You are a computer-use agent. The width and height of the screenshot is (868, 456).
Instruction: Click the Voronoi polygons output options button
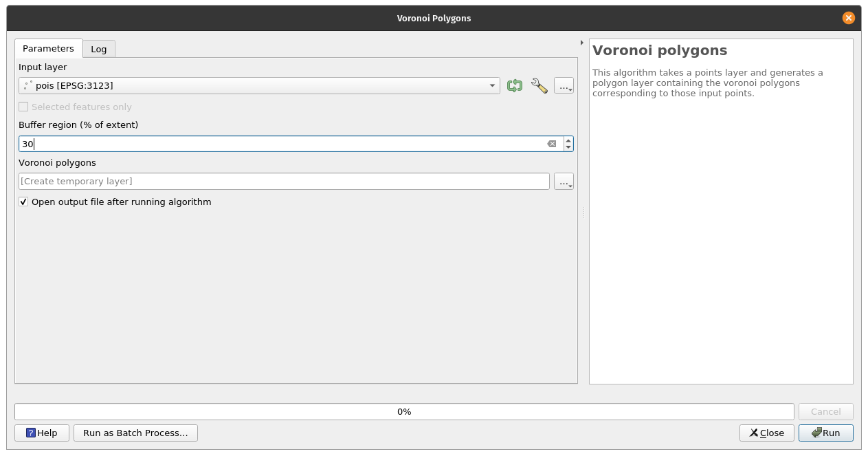point(564,182)
